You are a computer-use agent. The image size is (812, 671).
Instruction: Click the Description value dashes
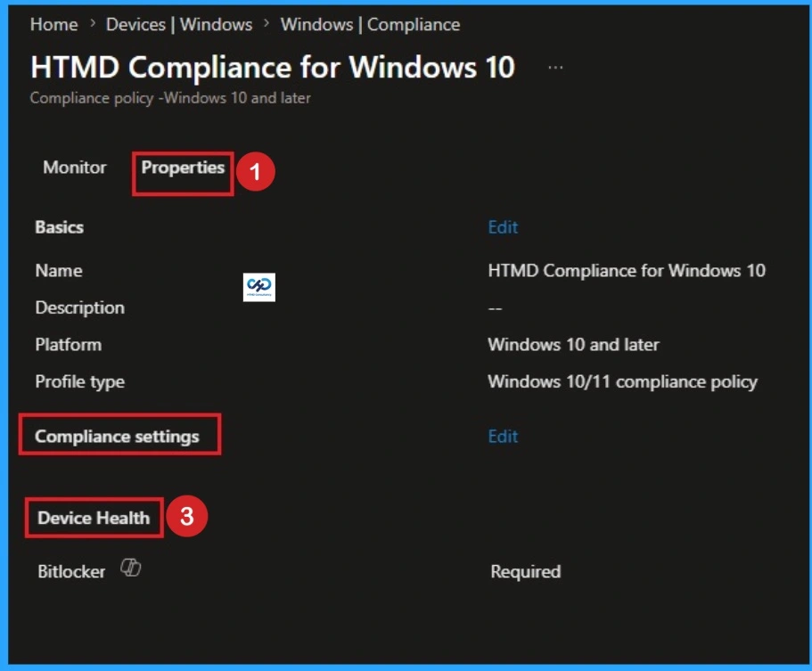pos(495,308)
